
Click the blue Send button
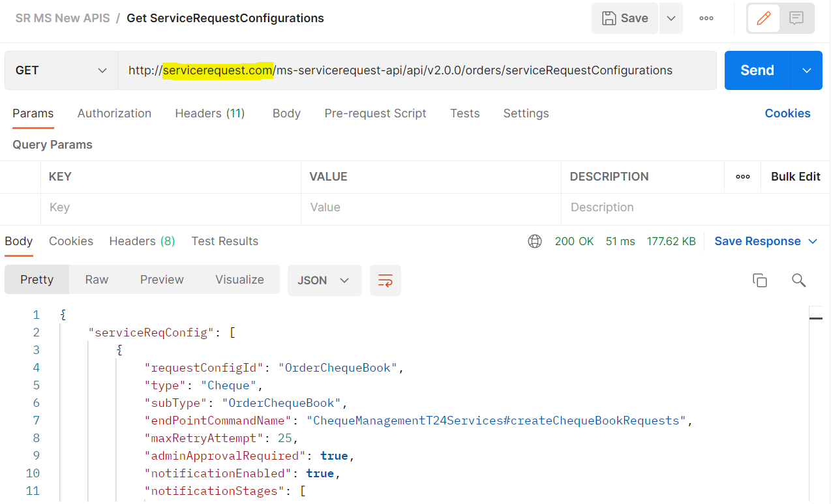click(x=757, y=70)
